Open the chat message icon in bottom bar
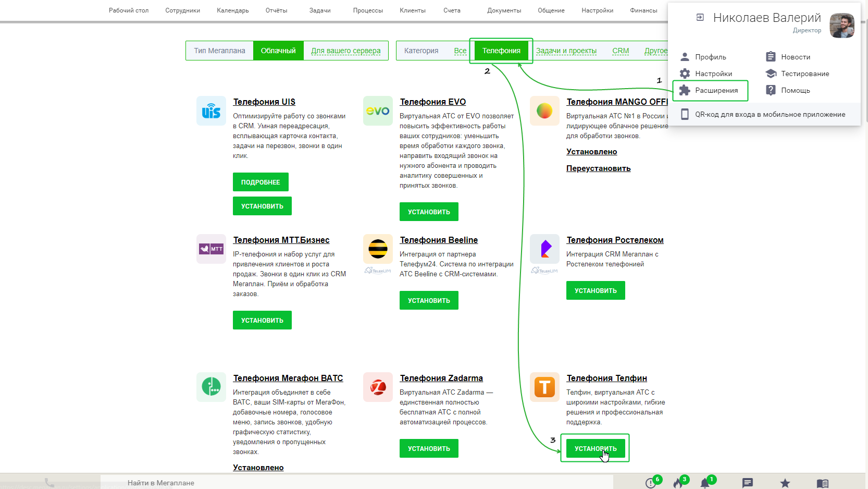Viewport: 868px width, 489px height. pos(748,483)
